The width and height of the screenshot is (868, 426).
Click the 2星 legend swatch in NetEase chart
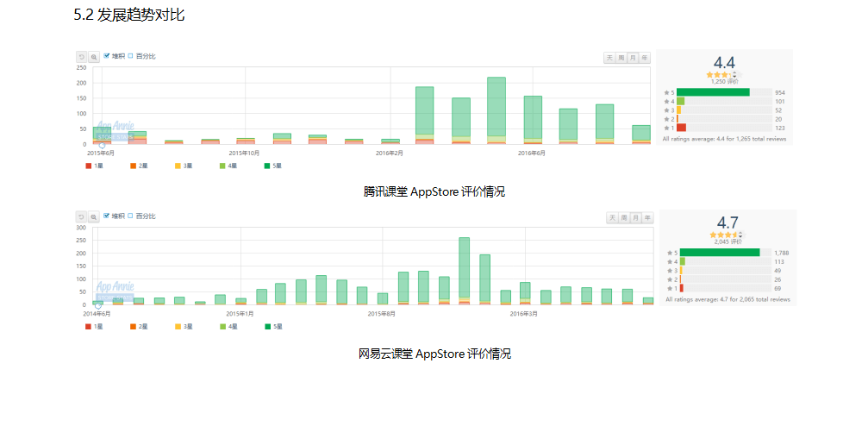pos(133,326)
